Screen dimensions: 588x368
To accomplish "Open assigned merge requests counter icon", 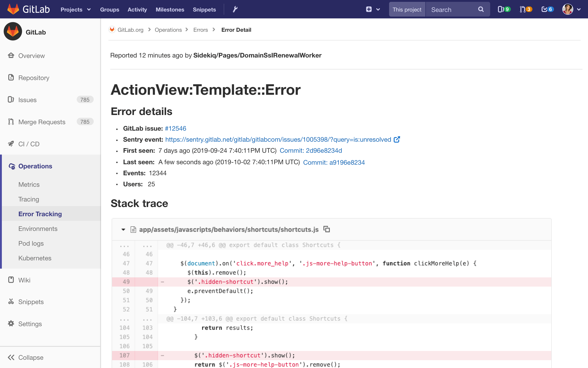I will tap(526, 9).
